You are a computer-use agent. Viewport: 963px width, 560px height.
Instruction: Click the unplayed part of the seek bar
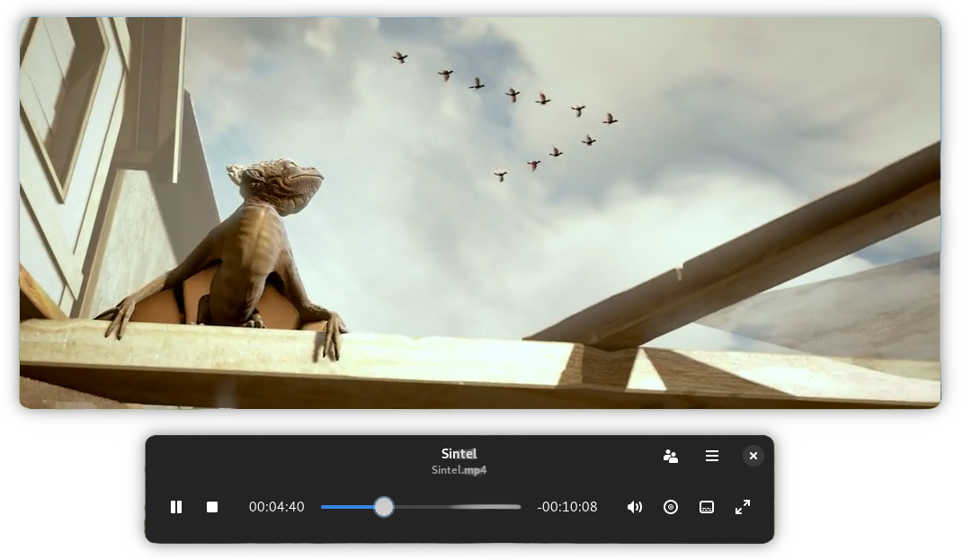click(458, 507)
